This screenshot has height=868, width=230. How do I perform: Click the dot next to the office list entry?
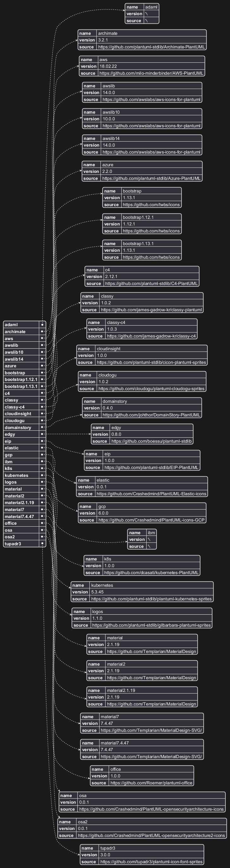point(42,523)
